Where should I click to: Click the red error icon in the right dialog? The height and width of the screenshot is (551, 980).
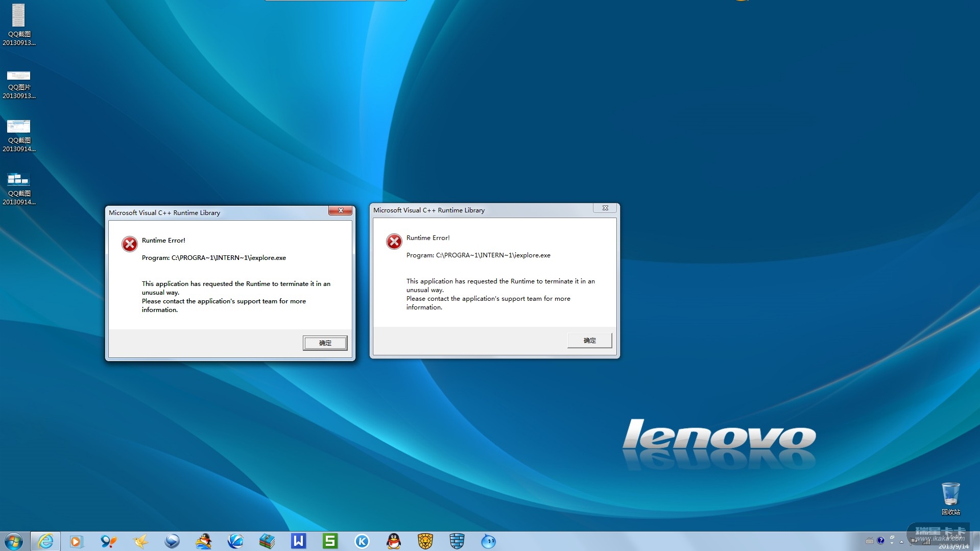(x=394, y=242)
